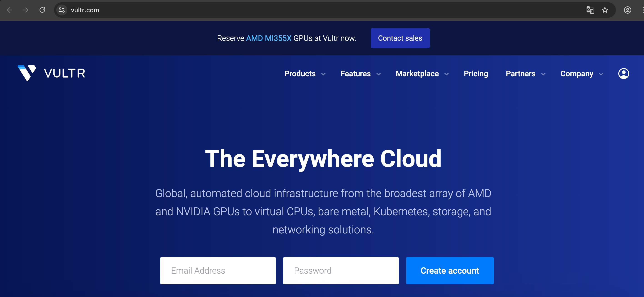The height and width of the screenshot is (297, 644).
Task: Click into the Password field
Action: click(340, 270)
